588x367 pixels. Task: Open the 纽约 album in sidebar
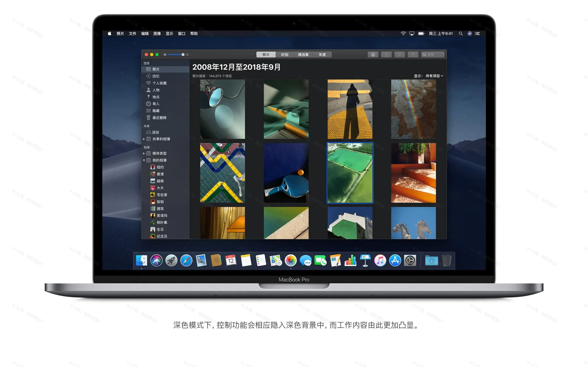[x=160, y=167]
